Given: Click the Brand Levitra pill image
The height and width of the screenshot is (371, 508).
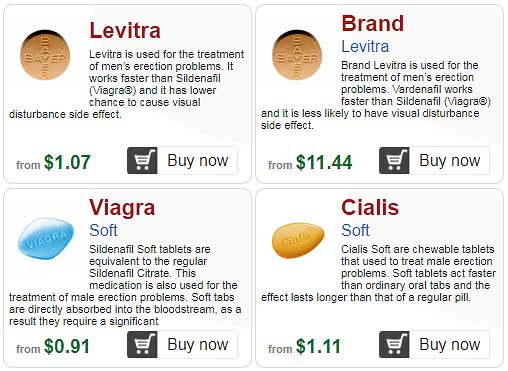Looking at the screenshot, I should pyautogui.click(x=297, y=55).
